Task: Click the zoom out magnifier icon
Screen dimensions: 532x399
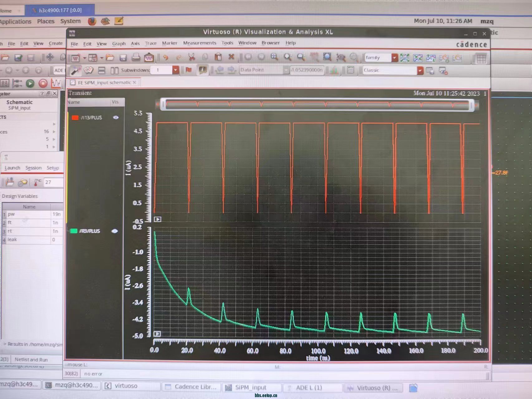Action: point(301,57)
